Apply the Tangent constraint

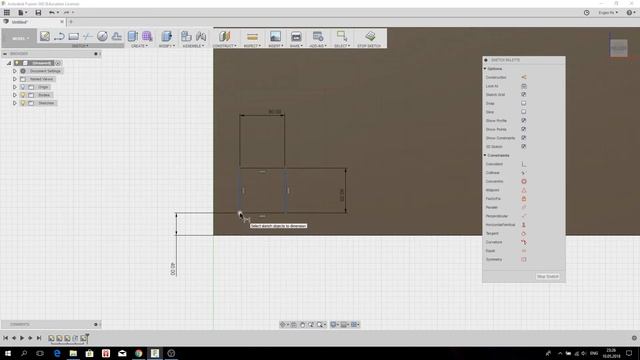(x=524, y=233)
